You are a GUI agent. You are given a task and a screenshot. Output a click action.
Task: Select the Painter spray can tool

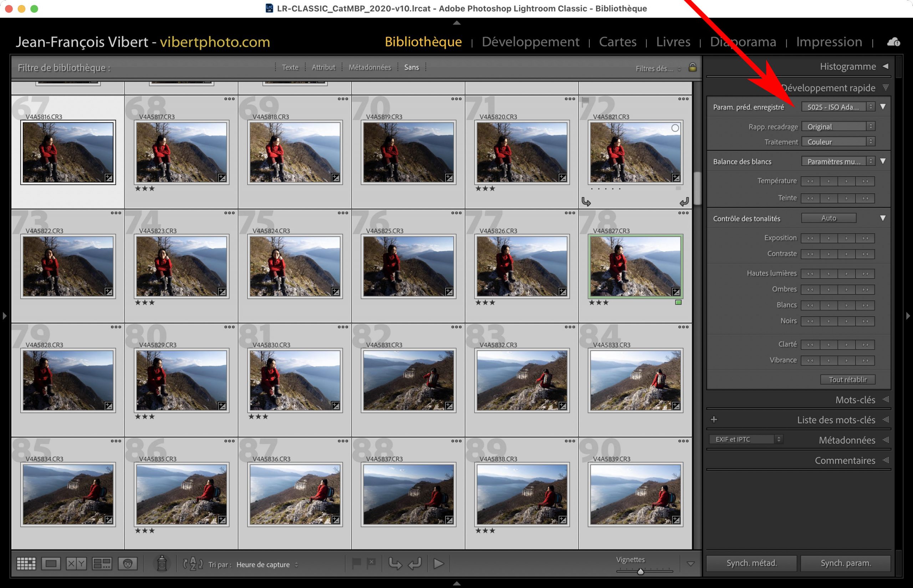[162, 563]
